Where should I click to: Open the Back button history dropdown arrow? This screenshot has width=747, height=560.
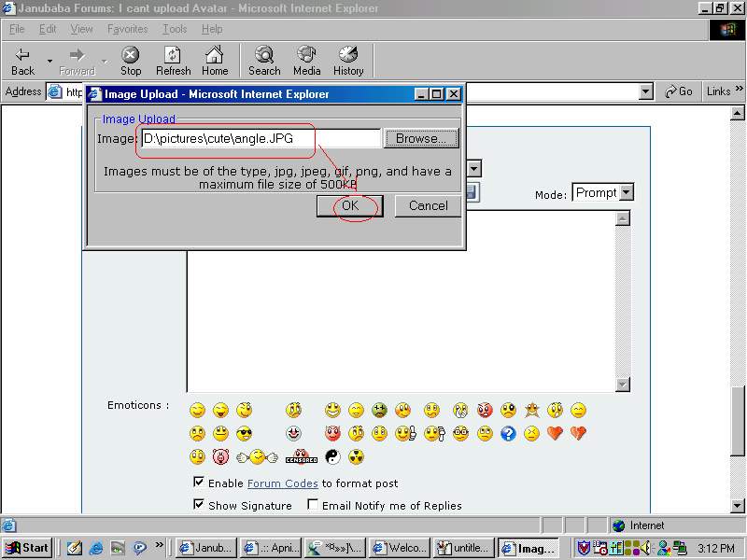pos(49,62)
